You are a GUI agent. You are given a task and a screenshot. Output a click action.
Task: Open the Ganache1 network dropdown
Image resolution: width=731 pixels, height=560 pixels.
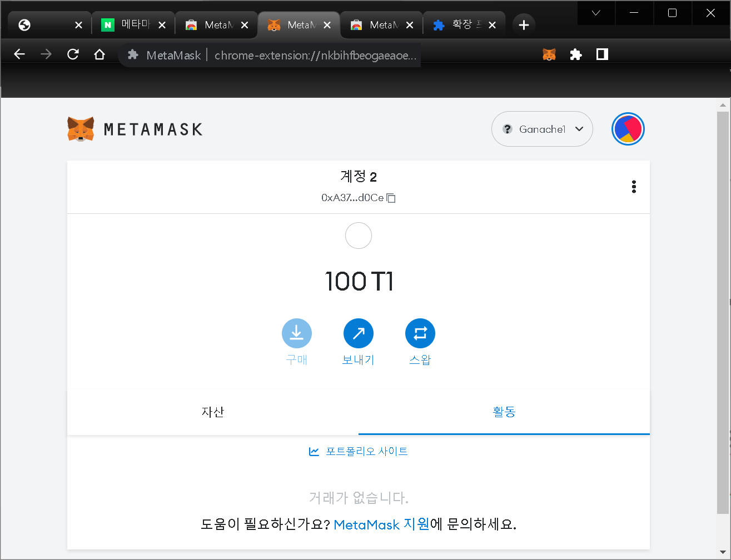[542, 129]
